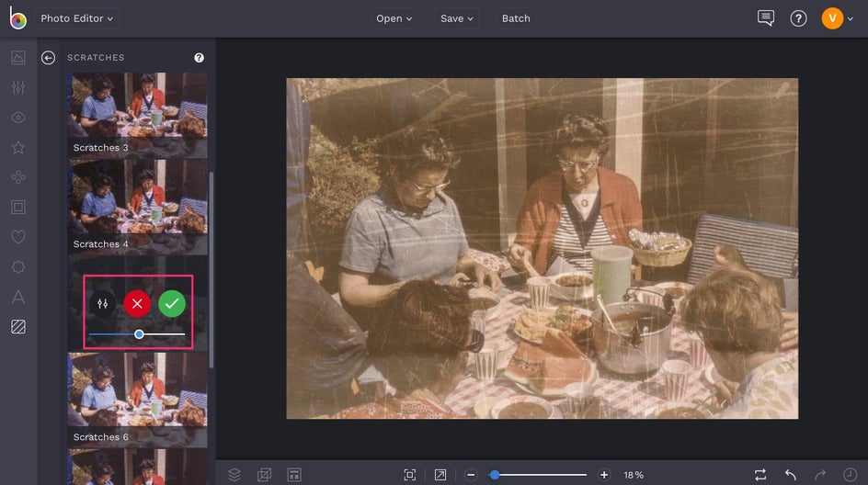Screen dimensions: 868x485
Task: Open the Effects star sidebar tool
Action: point(18,147)
